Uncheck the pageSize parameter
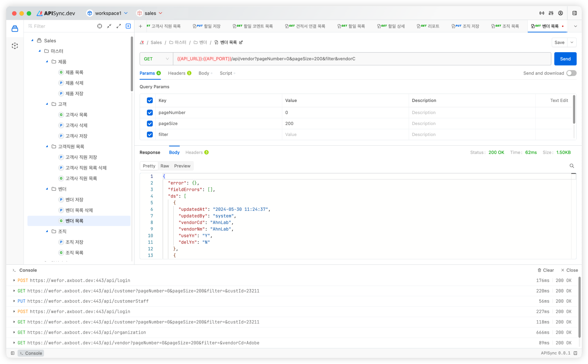 [150, 124]
